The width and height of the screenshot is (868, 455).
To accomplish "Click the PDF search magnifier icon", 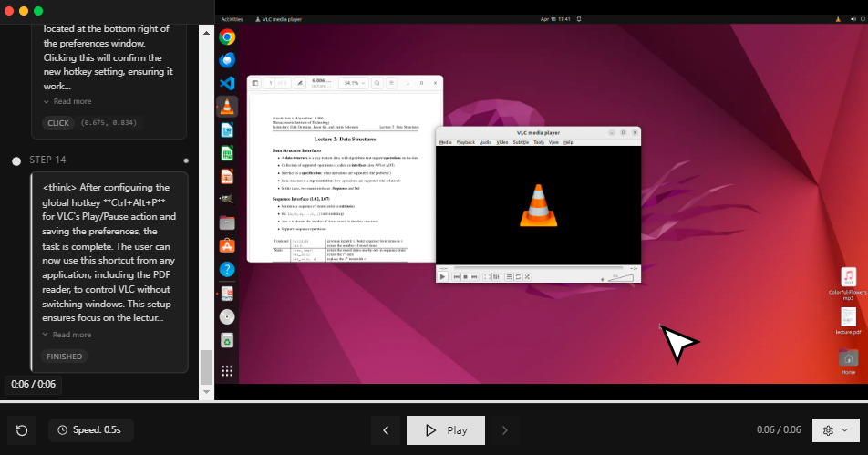I will 377,83.
